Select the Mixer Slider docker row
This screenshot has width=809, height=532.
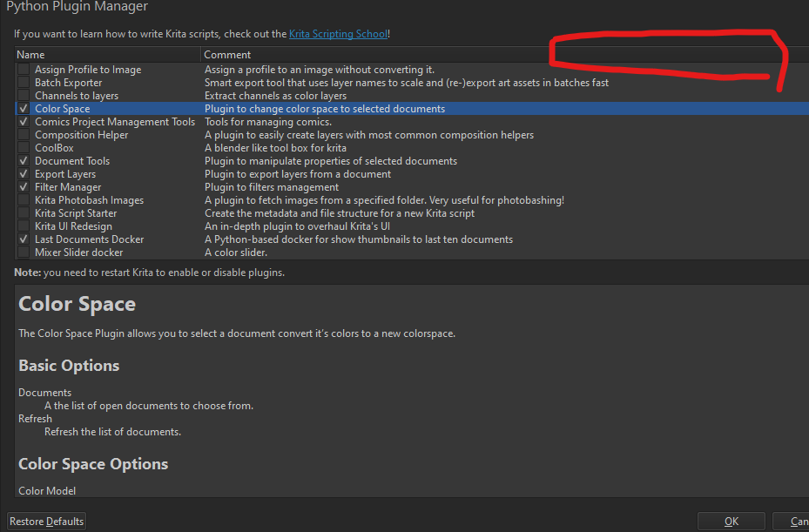coord(78,253)
